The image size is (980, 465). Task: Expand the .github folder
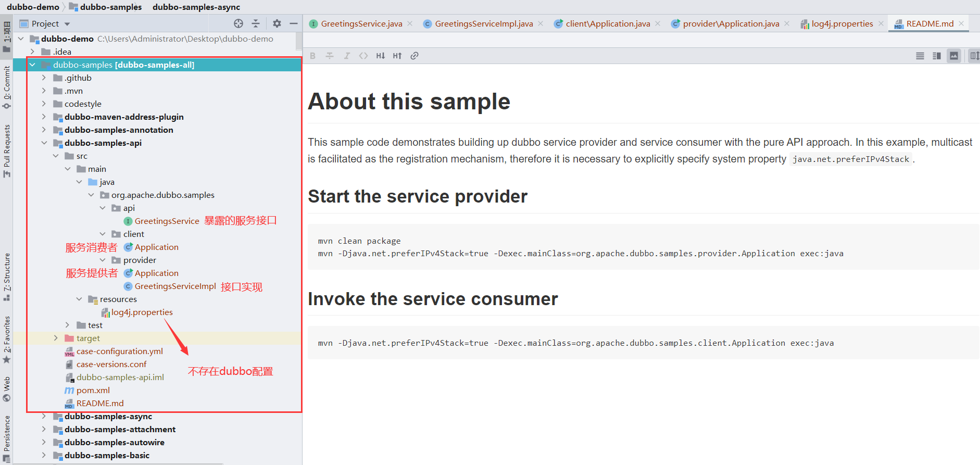tap(44, 78)
